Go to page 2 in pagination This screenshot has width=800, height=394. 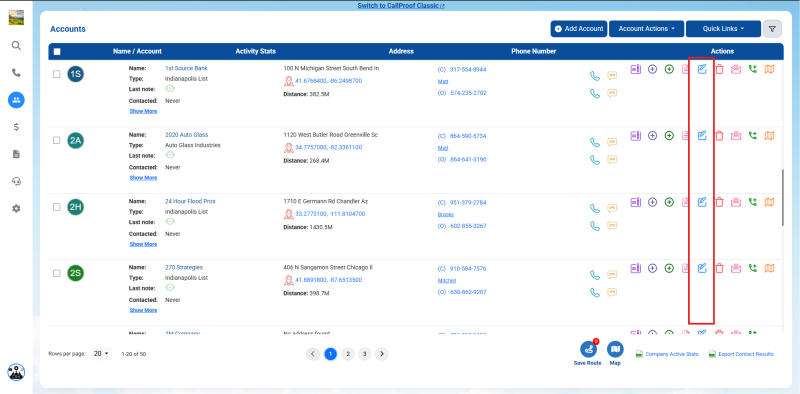coord(347,354)
